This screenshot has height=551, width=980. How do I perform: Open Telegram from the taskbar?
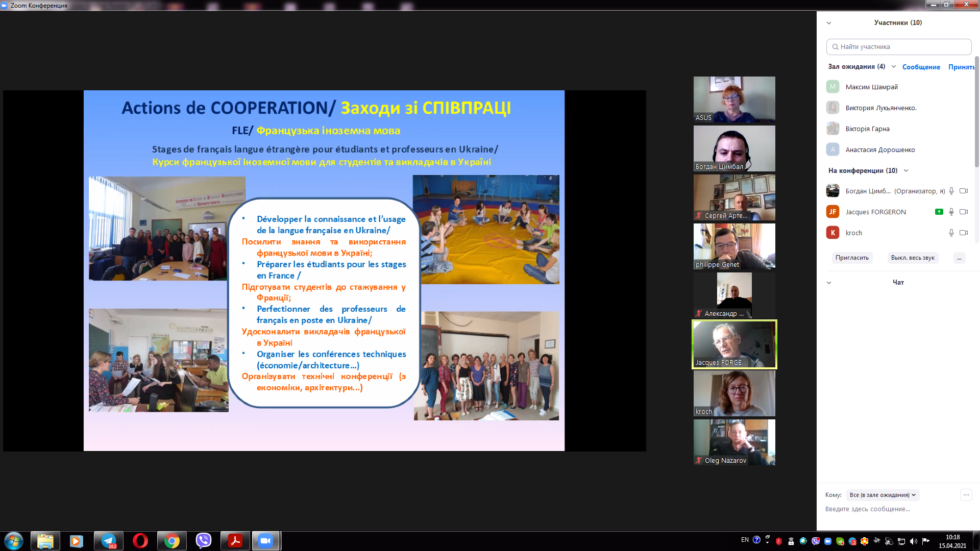[109, 541]
